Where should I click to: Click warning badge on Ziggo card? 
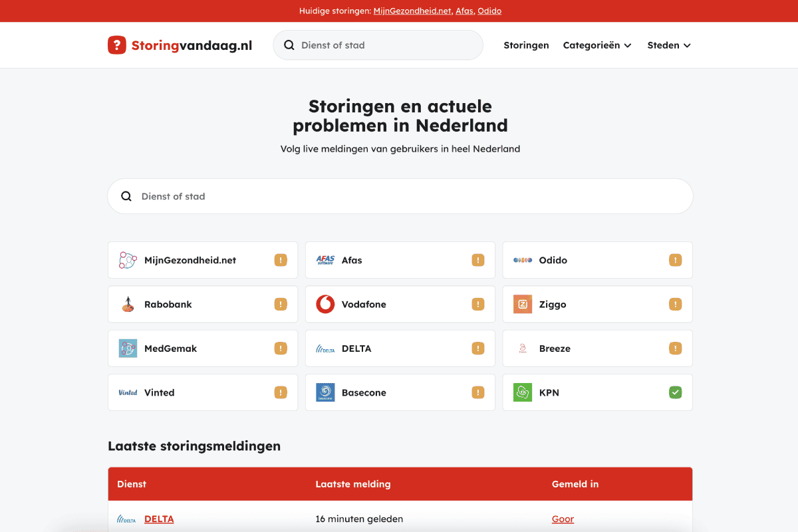676,305
